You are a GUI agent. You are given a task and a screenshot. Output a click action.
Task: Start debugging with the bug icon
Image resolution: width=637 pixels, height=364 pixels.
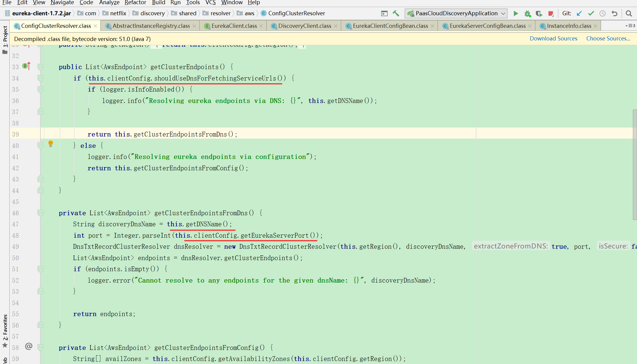(527, 13)
